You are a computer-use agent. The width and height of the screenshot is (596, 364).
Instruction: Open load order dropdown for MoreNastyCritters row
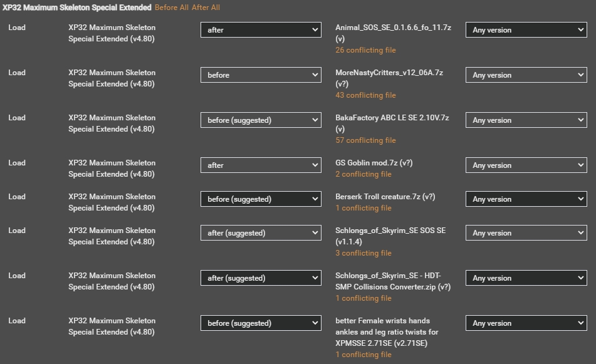click(x=261, y=75)
